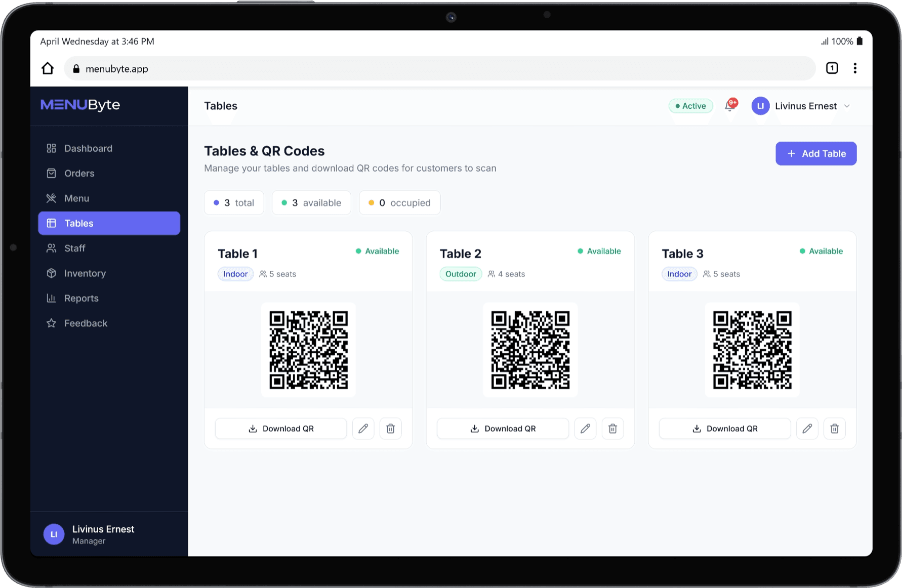Click the Add Table button

[816, 153]
